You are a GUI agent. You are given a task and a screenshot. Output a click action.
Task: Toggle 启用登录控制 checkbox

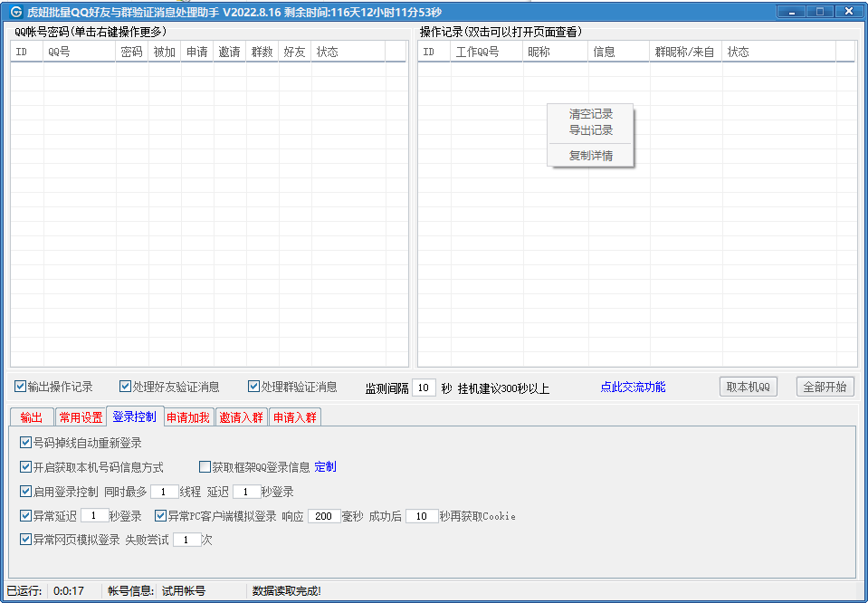coord(25,491)
